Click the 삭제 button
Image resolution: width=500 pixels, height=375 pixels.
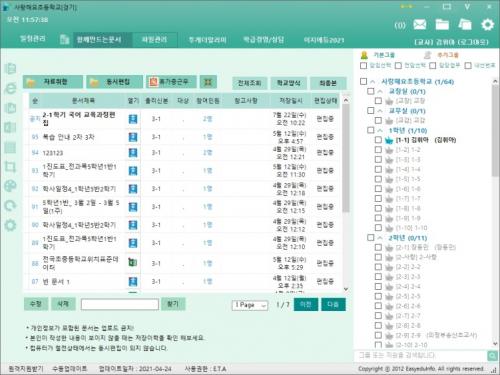tap(63, 304)
